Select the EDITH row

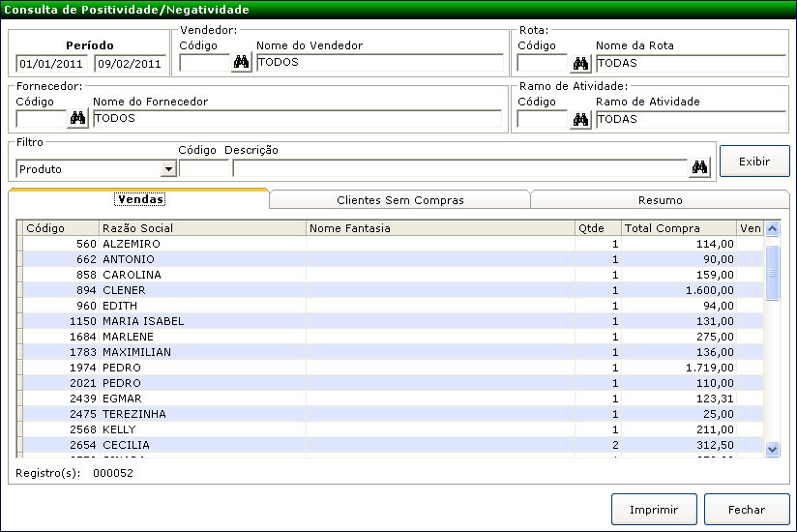(393, 306)
